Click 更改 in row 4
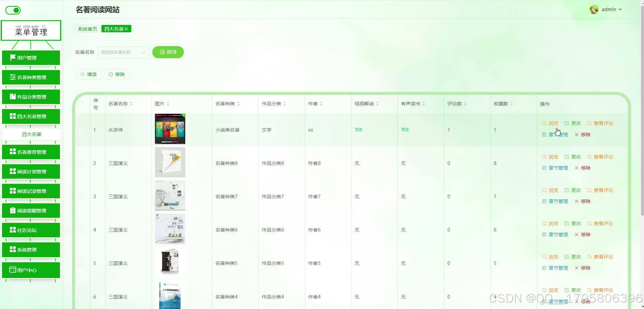Image resolution: width=644 pixels, height=309 pixels. 573,224
